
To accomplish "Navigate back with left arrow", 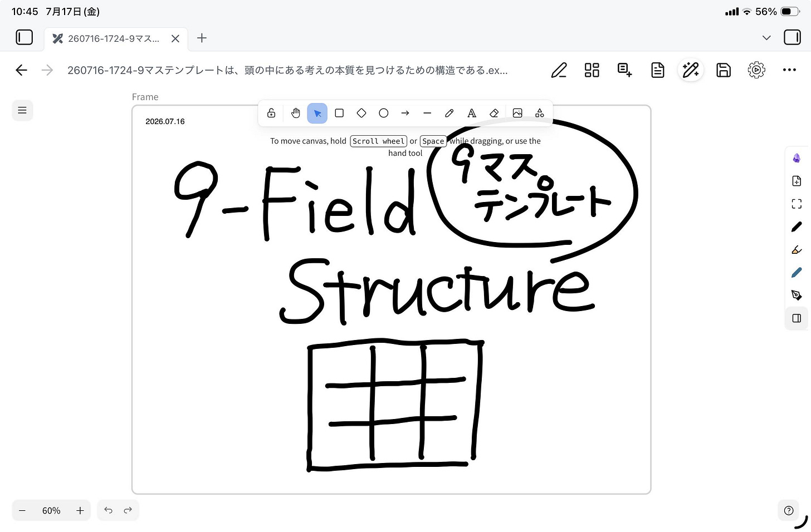I will (21, 70).
